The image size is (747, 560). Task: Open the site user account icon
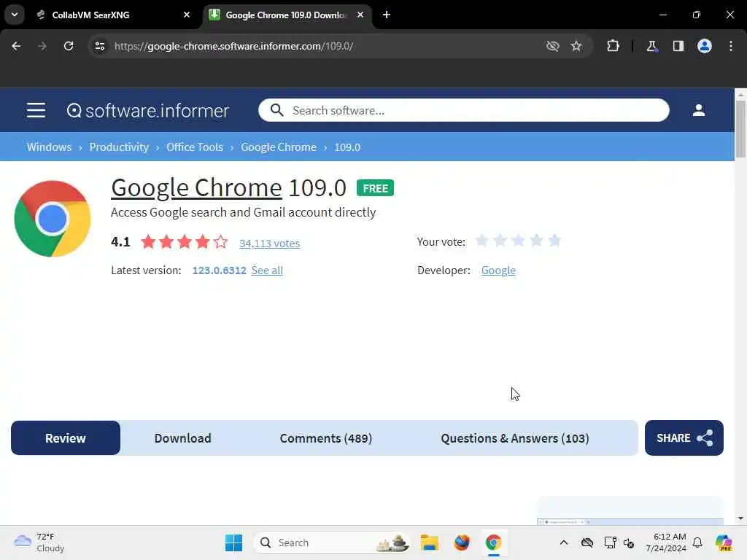(698, 110)
